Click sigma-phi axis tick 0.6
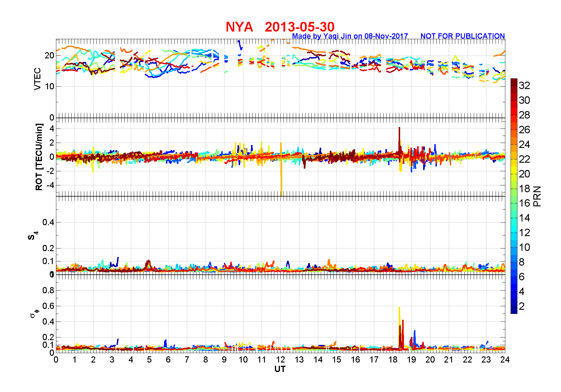The image size is (561, 392). (x=48, y=306)
